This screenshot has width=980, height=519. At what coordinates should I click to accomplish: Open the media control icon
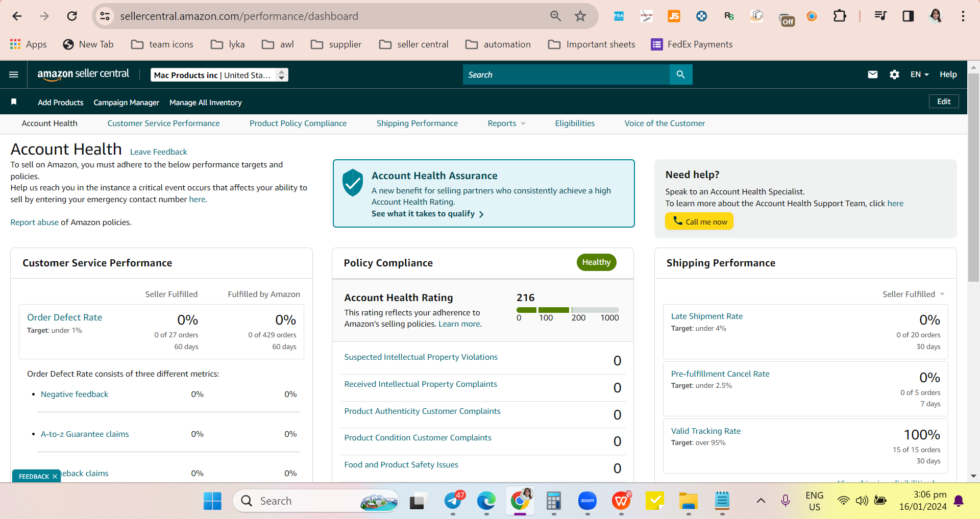880,16
